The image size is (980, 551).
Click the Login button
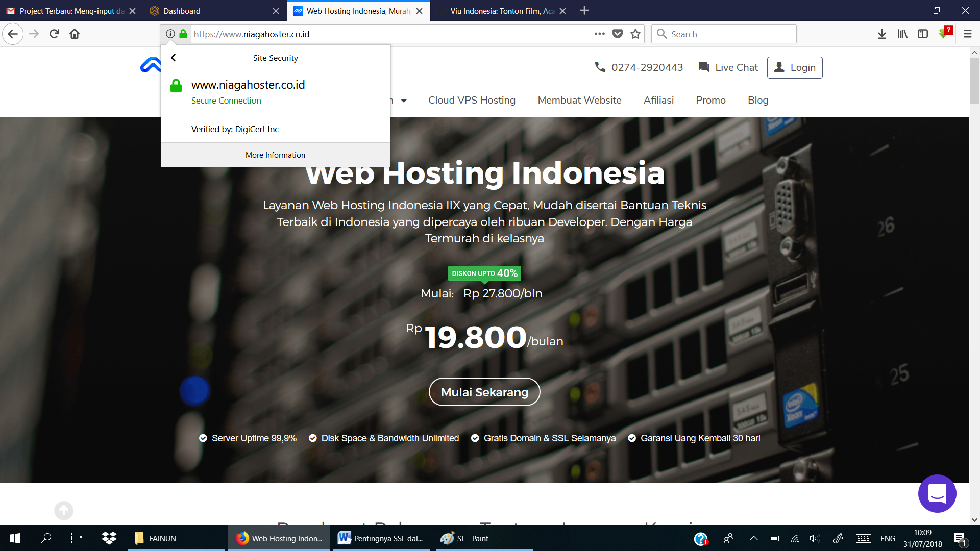(794, 67)
